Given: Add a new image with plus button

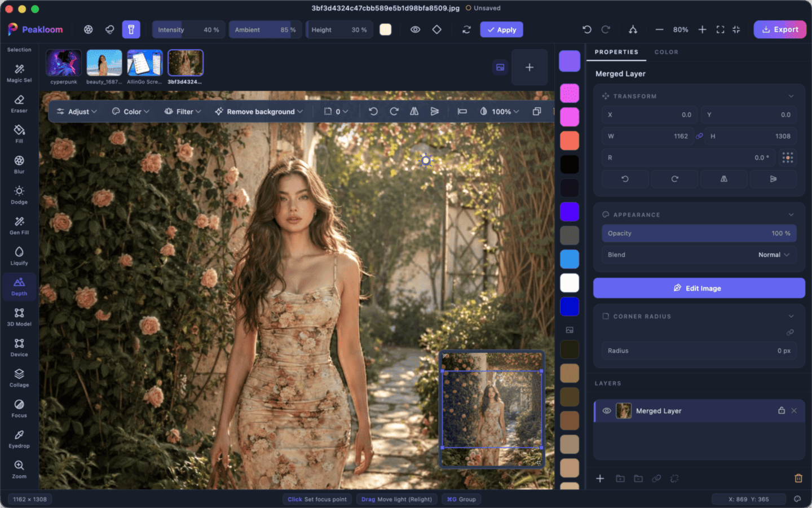Looking at the screenshot, I should click(529, 67).
